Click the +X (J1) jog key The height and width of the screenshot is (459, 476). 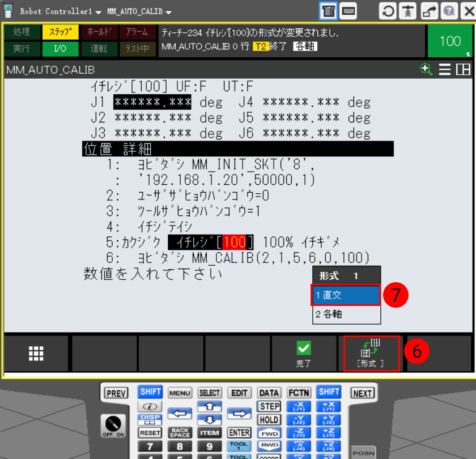pyautogui.click(x=329, y=406)
